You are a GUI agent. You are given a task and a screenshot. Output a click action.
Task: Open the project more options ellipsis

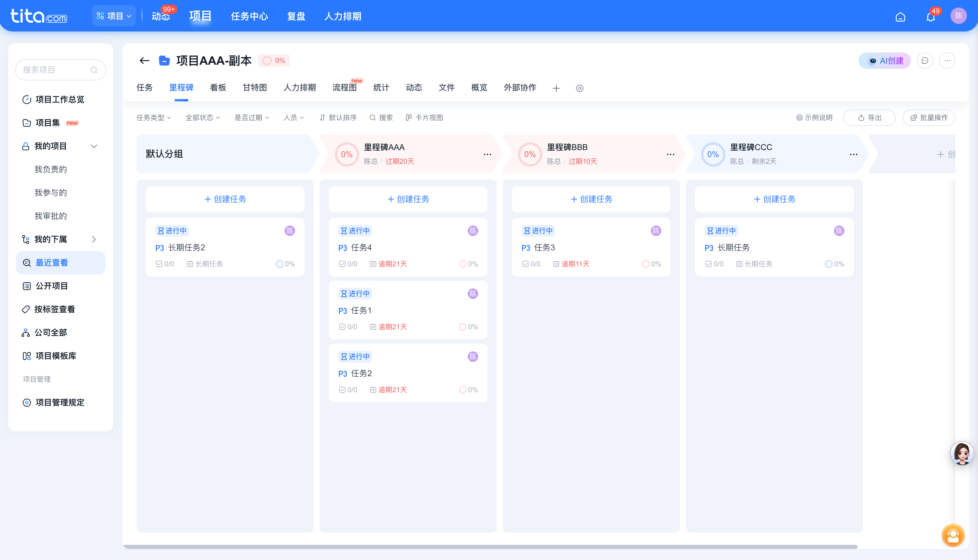(947, 60)
